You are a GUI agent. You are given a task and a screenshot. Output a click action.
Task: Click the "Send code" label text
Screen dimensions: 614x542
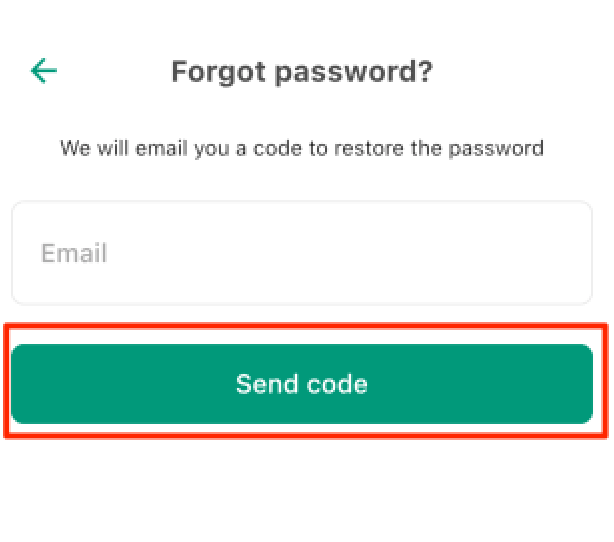pos(302,384)
